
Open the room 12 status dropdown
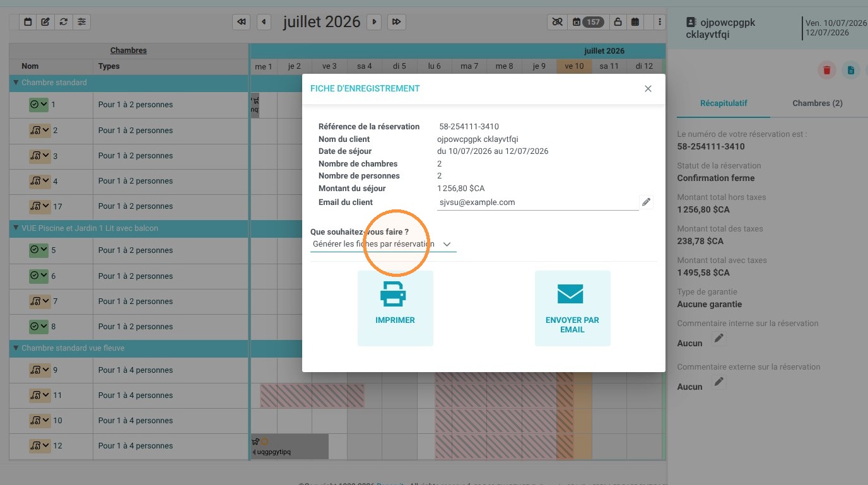click(x=39, y=446)
